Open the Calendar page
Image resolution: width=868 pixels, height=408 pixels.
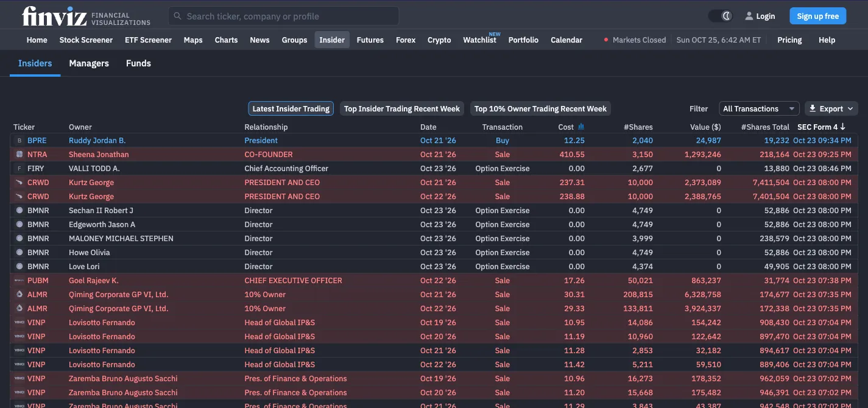pos(566,40)
